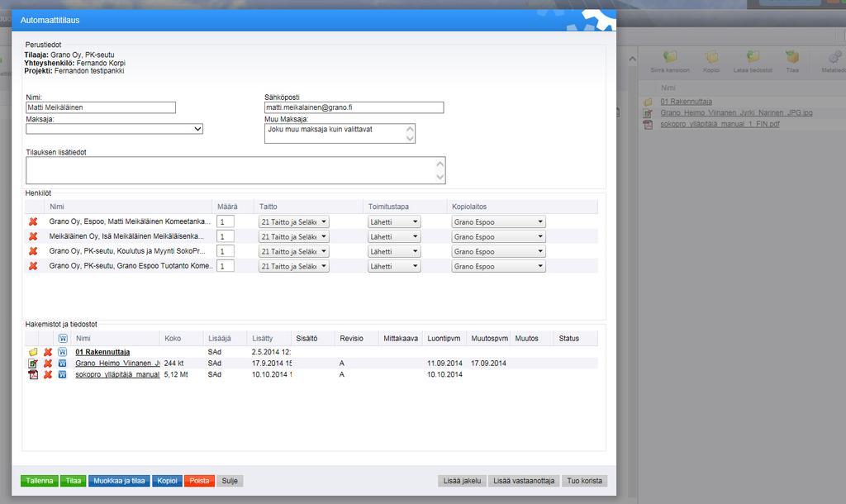Click into the Muu Maksaja text area

click(x=340, y=133)
